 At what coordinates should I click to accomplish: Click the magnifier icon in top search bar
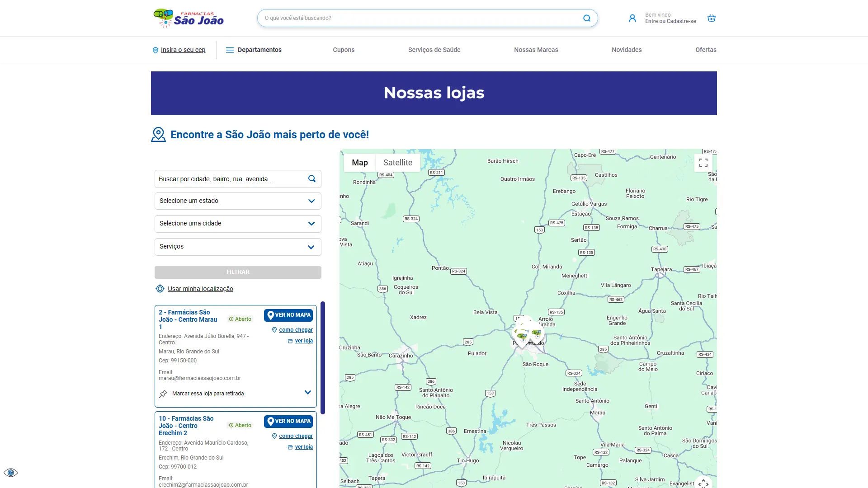[587, 18]
